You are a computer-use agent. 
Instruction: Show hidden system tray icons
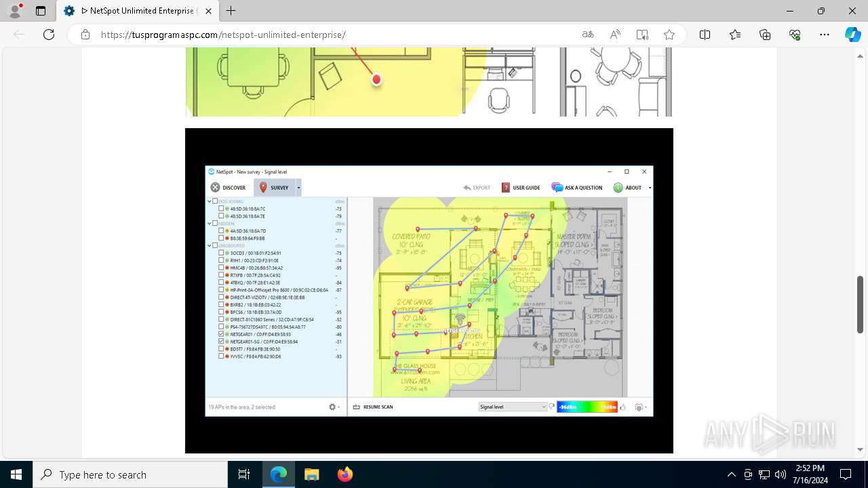(x=731, y=474)
